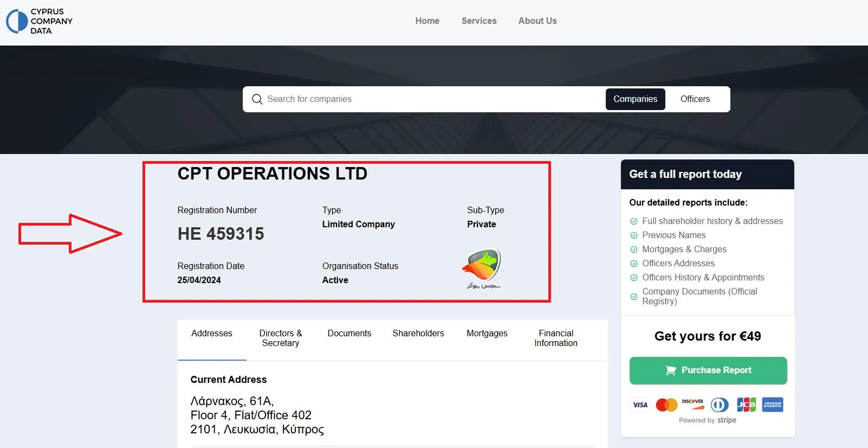868x448 pixels.
Task: Click the Company Documents (Official Registry) text
Action: 700,297
